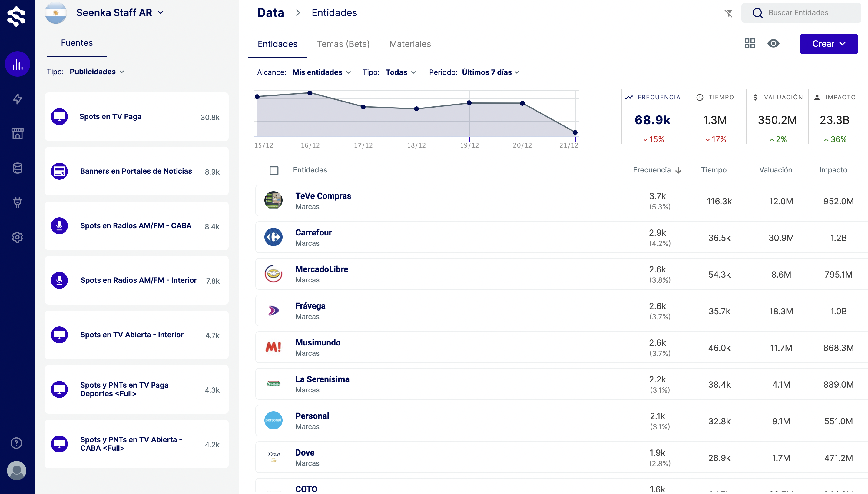Click the user avatar at the sidebar bottom
Viewport: 868px width, 494px height.
click(16, 471)
